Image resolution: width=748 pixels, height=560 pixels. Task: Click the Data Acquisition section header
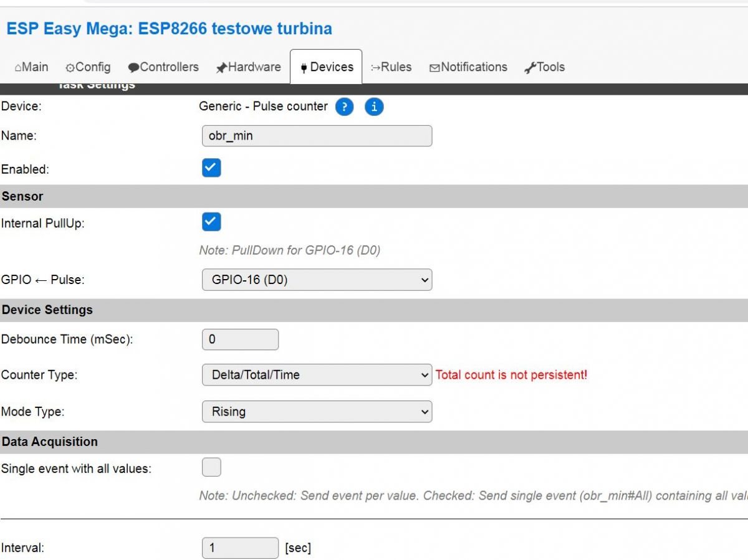coord(374,442)
